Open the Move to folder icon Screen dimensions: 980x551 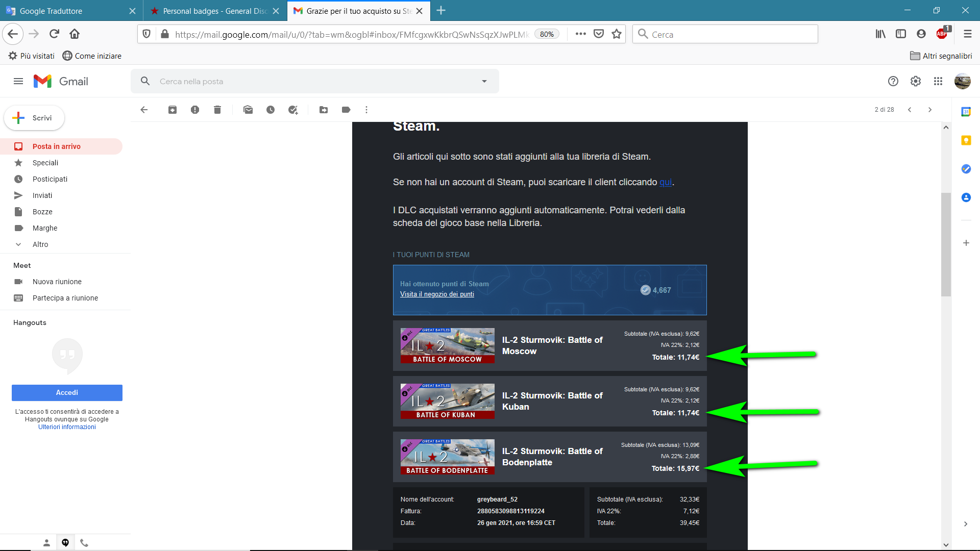324,110
